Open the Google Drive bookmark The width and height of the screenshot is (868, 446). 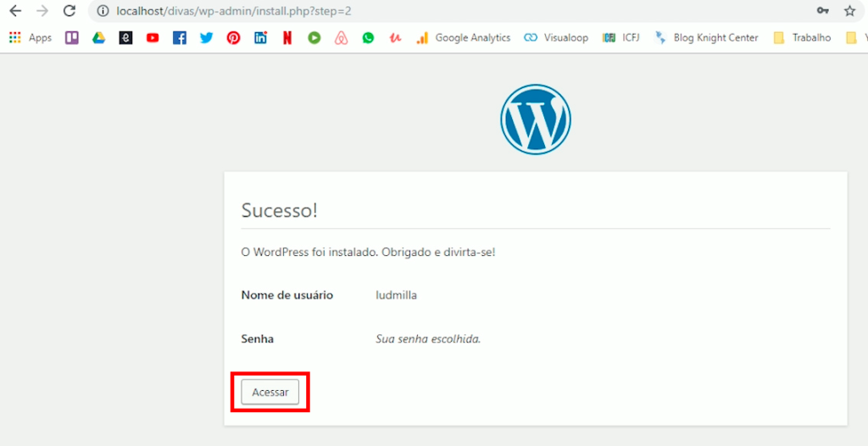[98, 37]
